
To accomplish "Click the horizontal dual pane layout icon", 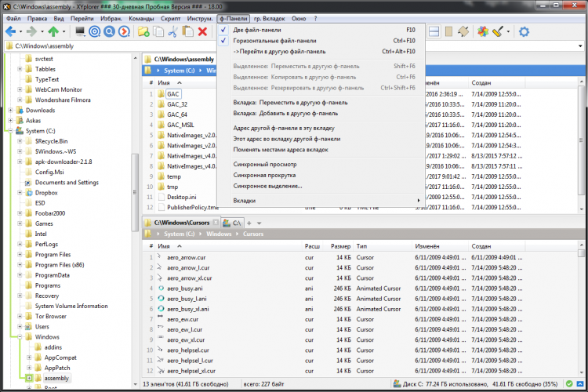I will (x=434, y=32).
